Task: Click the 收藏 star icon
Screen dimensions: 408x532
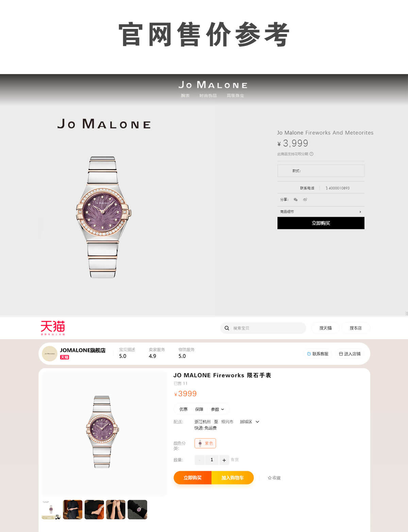Action: coord(270,478)
